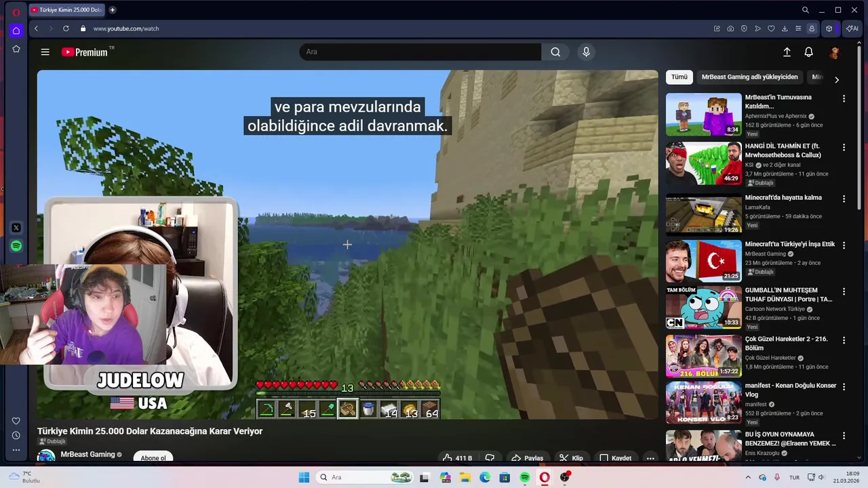Open the Opera snapshot camera tool
This screenshot has height=488, width=868.
pyautogui.click(x=730, y=28)
